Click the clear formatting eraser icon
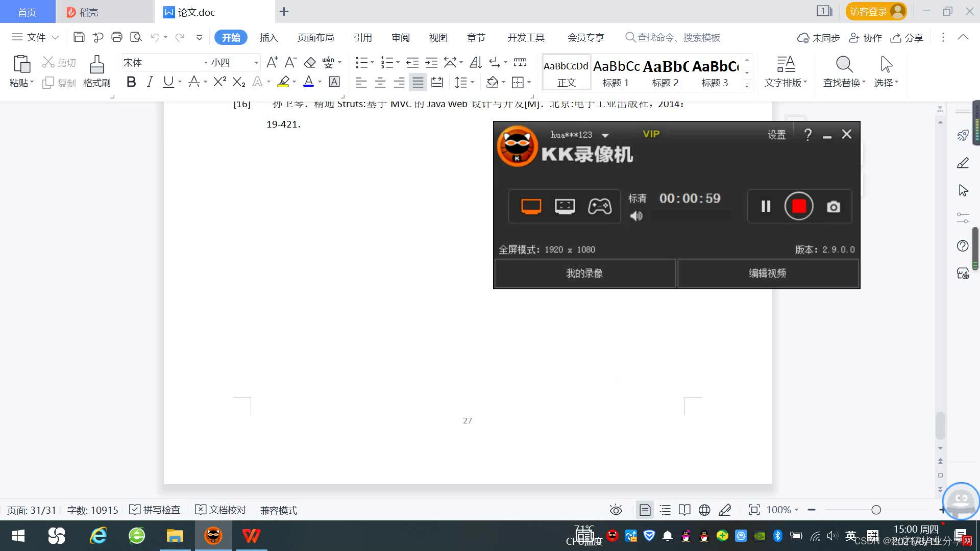The image size is (980, 551). (x=310, y=62)
